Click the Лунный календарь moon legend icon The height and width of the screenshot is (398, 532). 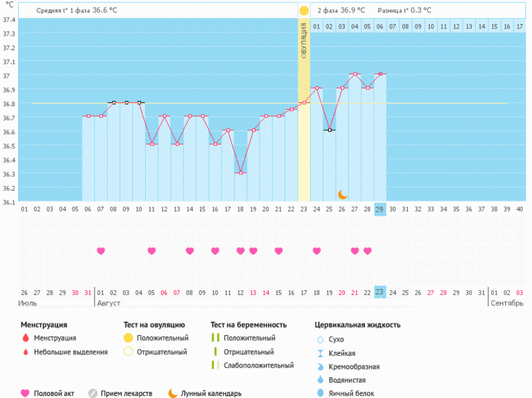coord(173,393)
